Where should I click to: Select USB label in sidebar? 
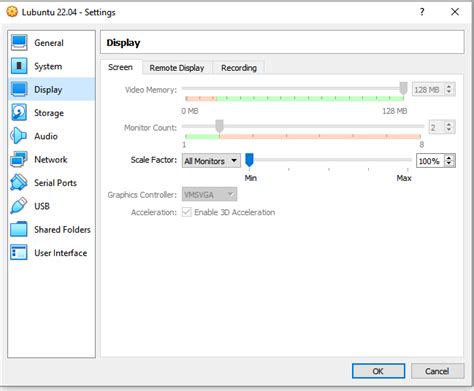tap(42, 206)
